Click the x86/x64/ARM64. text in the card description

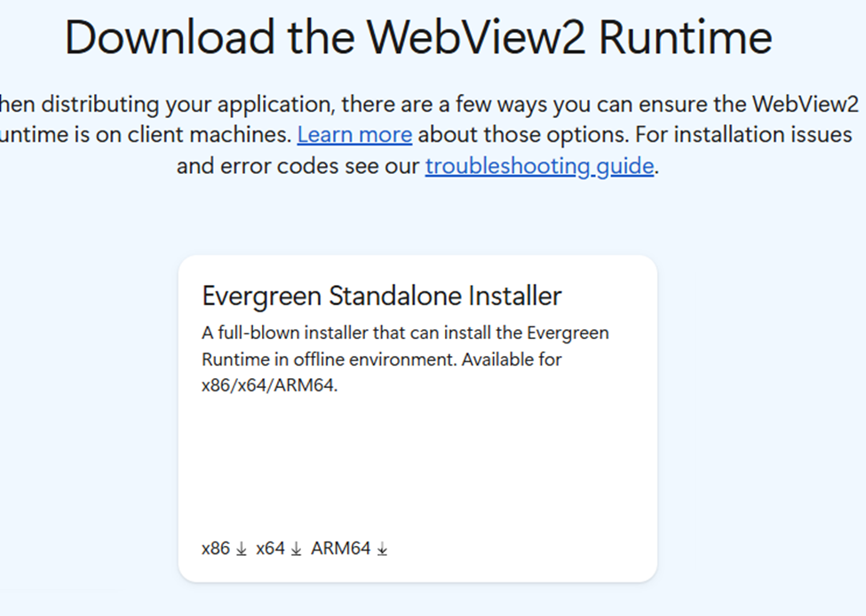click(x=269, y=385)
